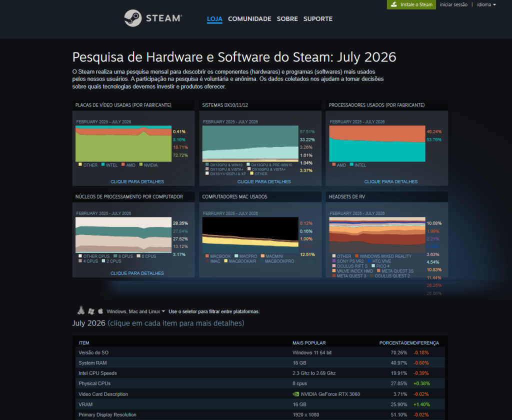Open the idioma language dropdown
The image size is (512, 420).
point(486,4)
